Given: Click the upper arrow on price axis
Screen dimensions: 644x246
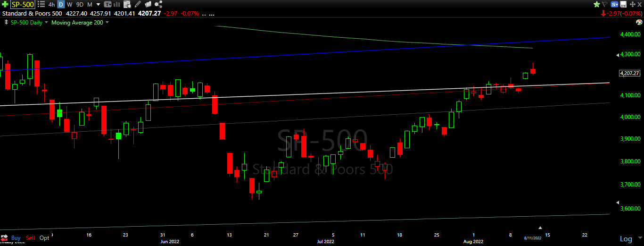Looking at the screenshot, I should coord(618,55).
